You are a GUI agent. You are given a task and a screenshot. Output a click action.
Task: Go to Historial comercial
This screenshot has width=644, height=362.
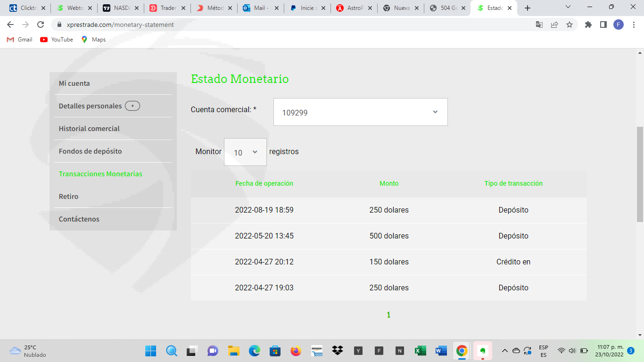coord(89,129)
